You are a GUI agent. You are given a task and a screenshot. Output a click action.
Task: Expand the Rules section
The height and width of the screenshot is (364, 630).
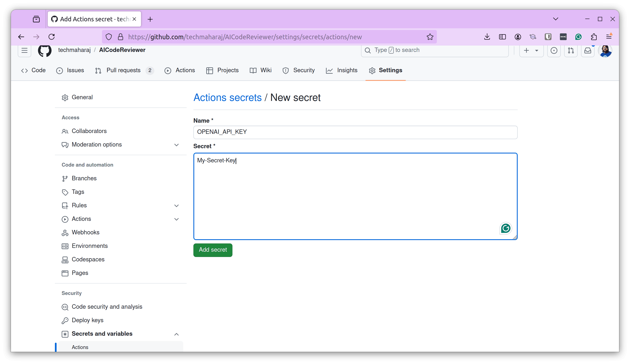click(176, 205)
